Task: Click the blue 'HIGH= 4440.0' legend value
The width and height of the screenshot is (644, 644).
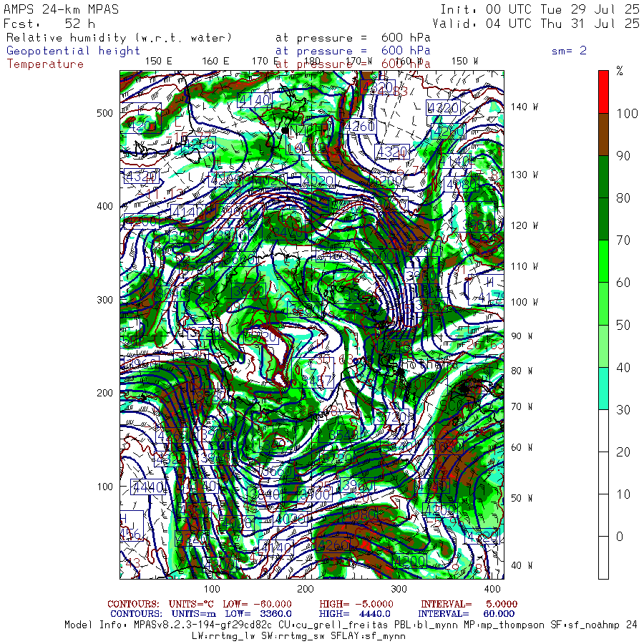Action: (354, 614)
